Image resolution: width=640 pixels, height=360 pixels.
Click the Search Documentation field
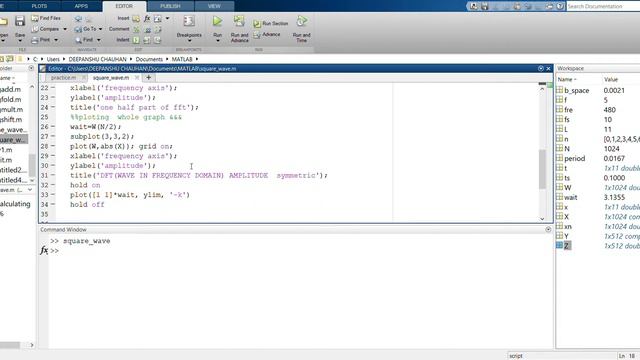click(603, 6)
